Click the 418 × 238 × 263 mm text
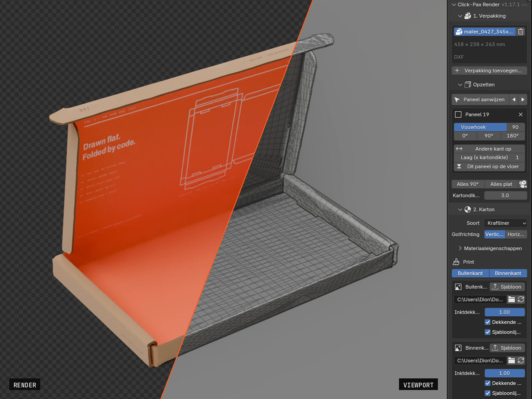This screenshot has height=399, width=532. 479,44
